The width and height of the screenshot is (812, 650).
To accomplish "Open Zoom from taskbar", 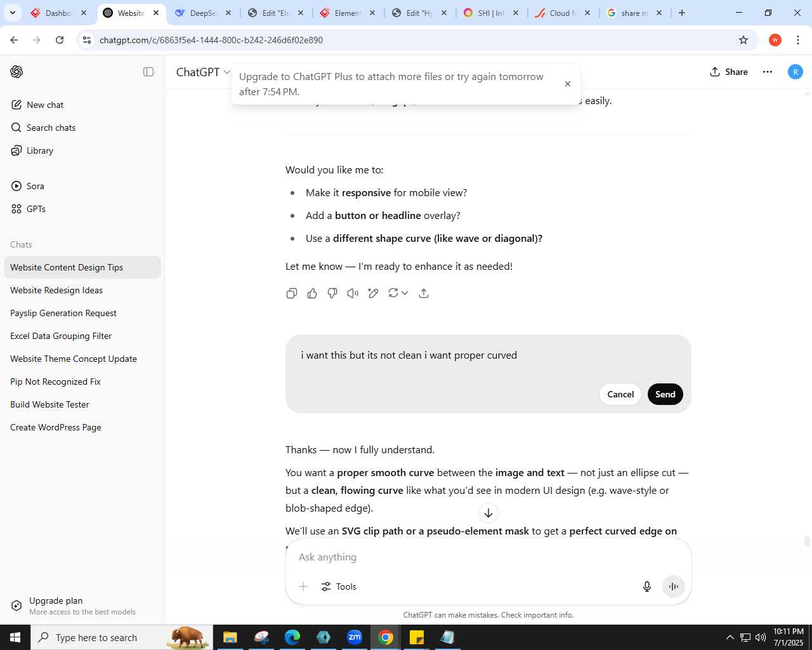I will pos(355,637).
